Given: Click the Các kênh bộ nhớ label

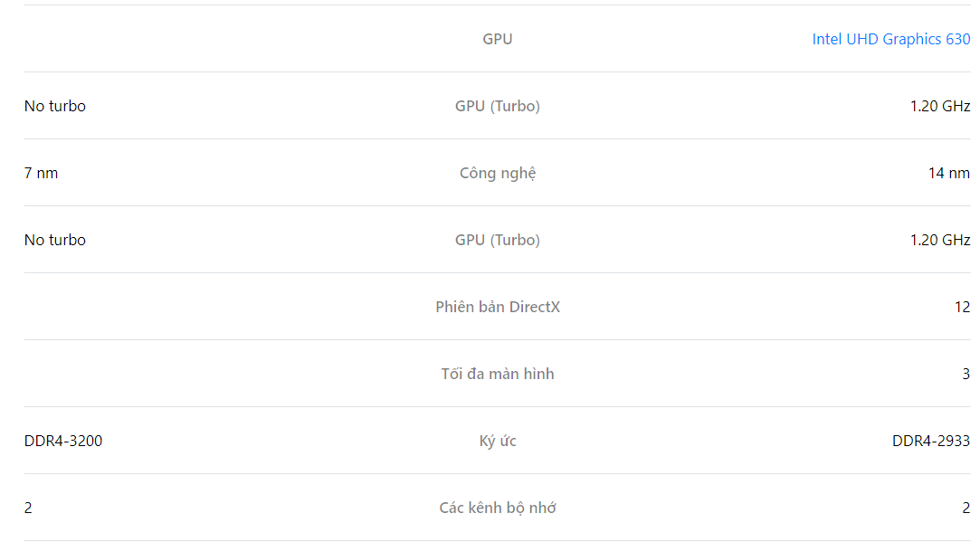Looking at the screenshot, I should 498,508.
